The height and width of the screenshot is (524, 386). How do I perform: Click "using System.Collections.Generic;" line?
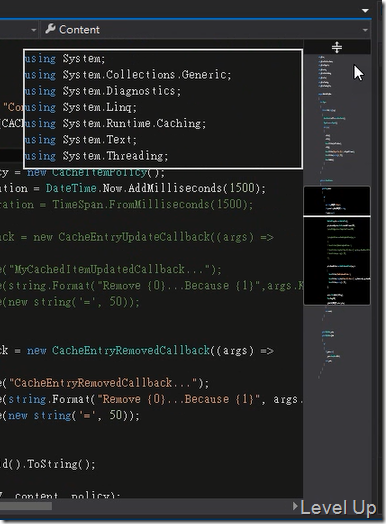coord(128,75)
